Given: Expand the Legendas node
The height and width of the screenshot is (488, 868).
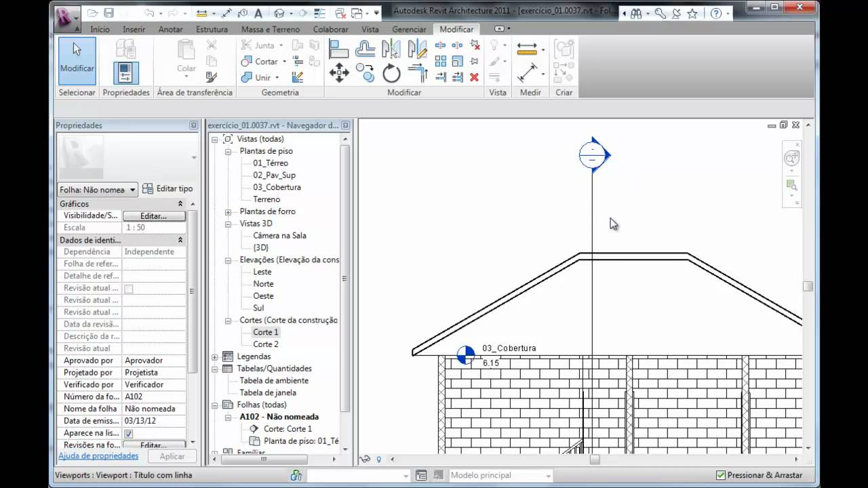Looking at the screenshot, I should coord(215,357).
